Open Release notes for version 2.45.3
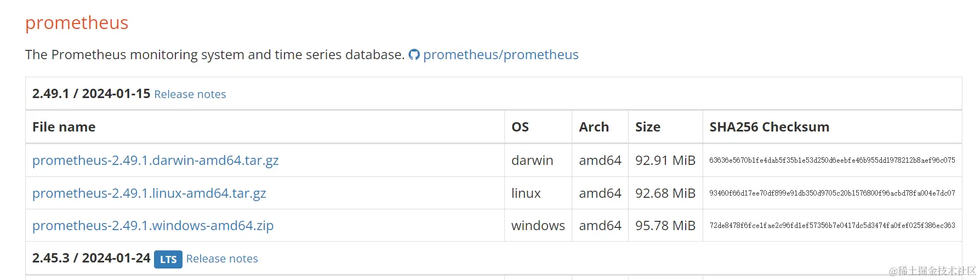Image resolution: width=980 pixels, height=280 pixels. [221, 259]
